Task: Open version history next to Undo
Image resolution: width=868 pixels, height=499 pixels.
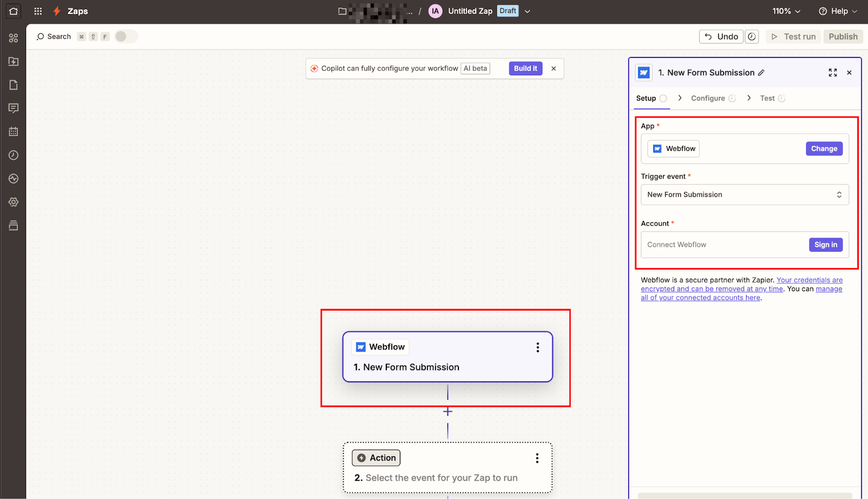Action: (x=752, y=36)
